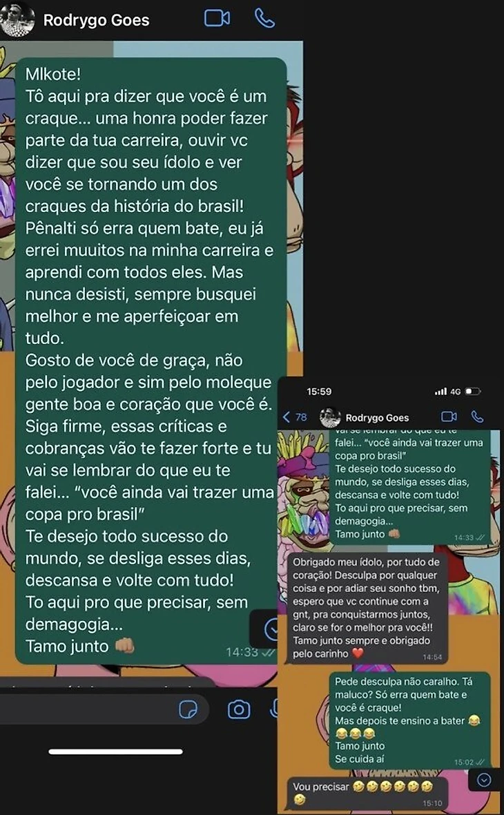Start a video call from large chat header
Image resolution: width=504 pixels, height=815 pixels.
(217, 18)
